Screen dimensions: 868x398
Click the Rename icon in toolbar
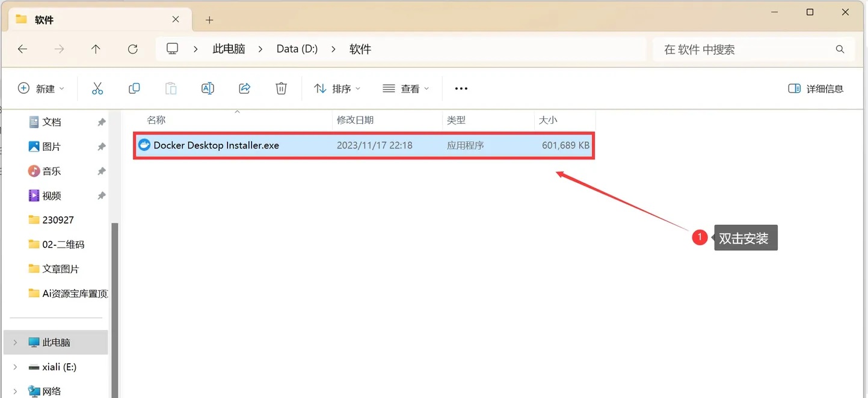tap(208, 88)
